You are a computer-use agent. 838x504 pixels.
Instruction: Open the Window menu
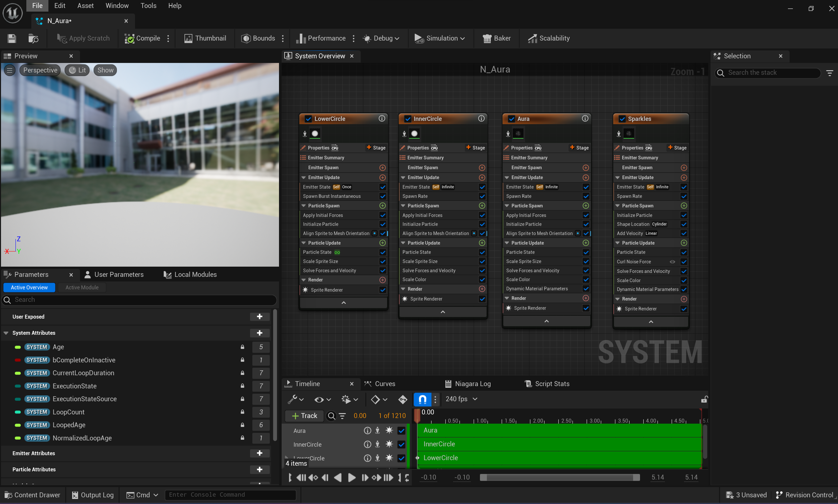[x=117, y=5]
